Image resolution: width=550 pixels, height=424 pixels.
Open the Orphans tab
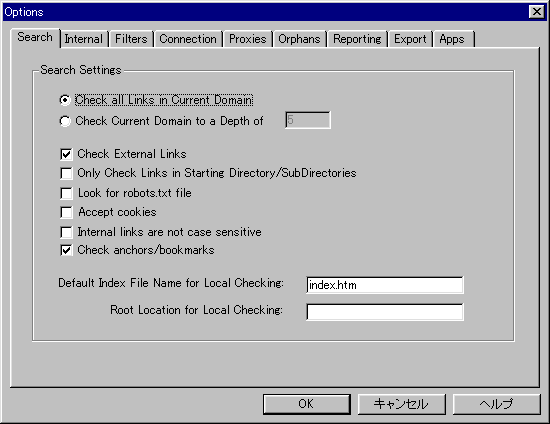[x=299, y=39]
